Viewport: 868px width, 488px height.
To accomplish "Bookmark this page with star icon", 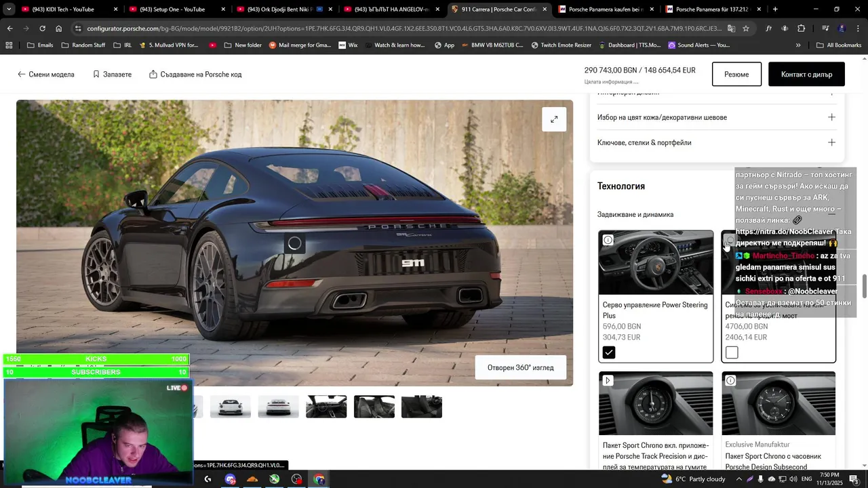I will coord(746,28).
